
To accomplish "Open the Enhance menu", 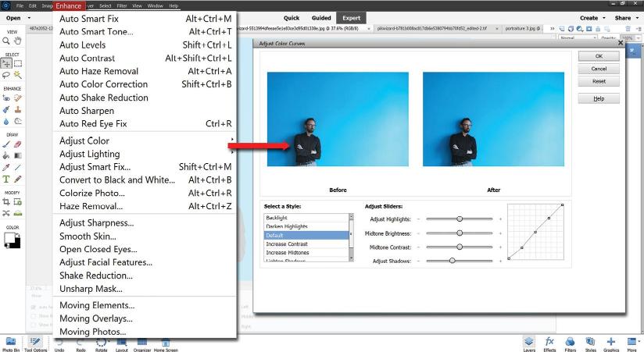I will [69, 5].
